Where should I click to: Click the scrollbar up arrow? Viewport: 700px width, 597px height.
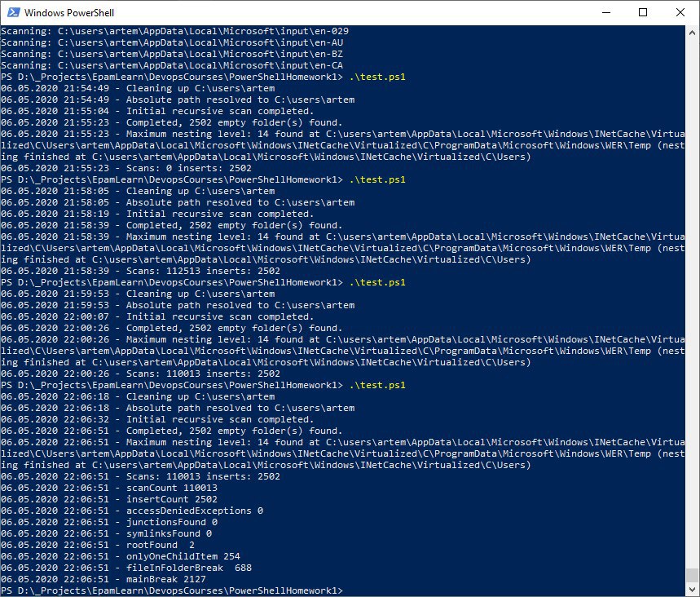[692, 33]
